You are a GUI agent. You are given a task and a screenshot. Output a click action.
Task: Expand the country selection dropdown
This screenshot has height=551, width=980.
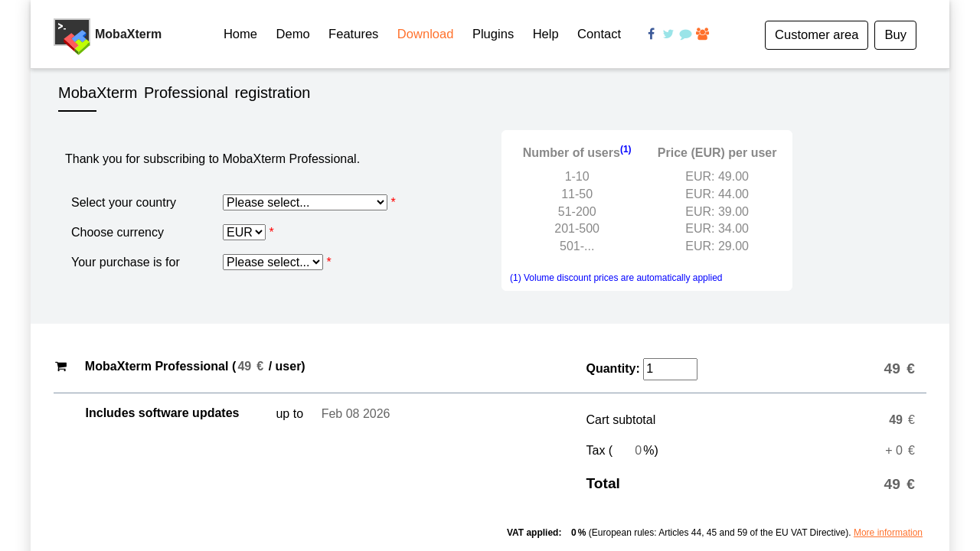(305, 203)
